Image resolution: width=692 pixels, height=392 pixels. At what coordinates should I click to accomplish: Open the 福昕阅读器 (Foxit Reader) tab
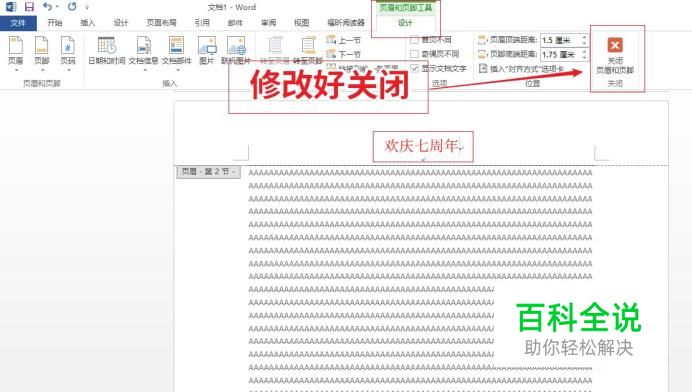[x=346, y=23]
